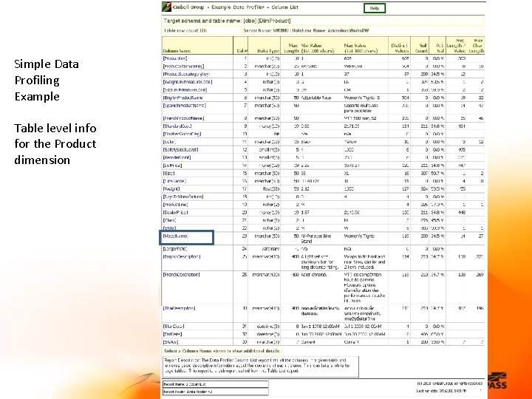Click the 'varbinary' data type cell
532x399 pixels.
click(270, 249)
